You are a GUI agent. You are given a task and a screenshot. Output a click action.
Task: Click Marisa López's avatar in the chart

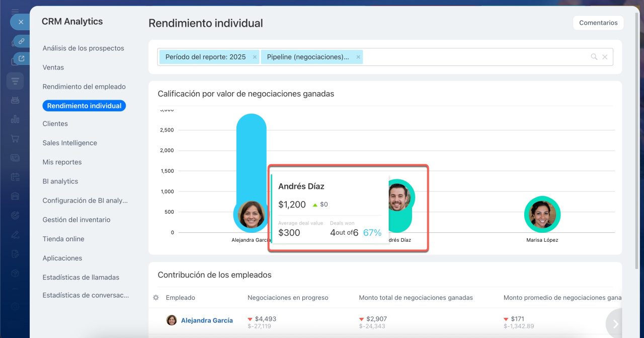point(542,215)
